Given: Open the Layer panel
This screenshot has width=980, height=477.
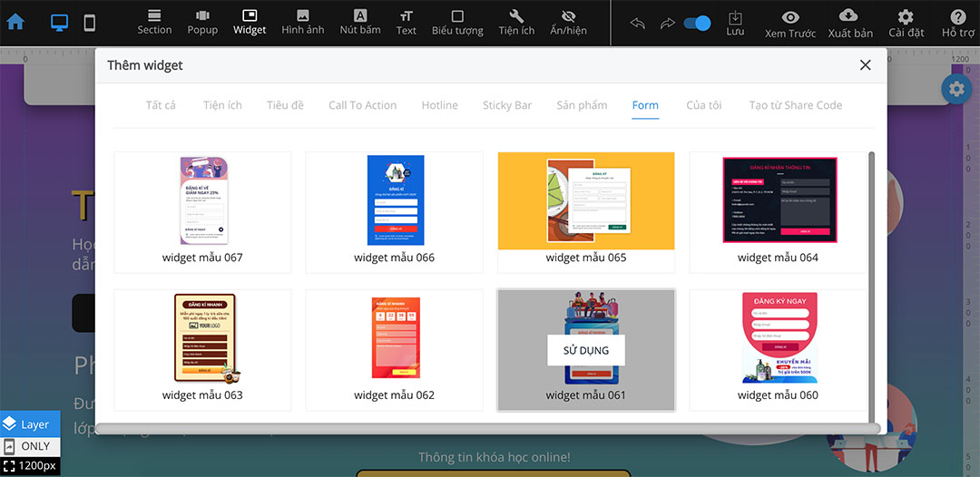Looking at the screenshot, I should tap(30, 423).
